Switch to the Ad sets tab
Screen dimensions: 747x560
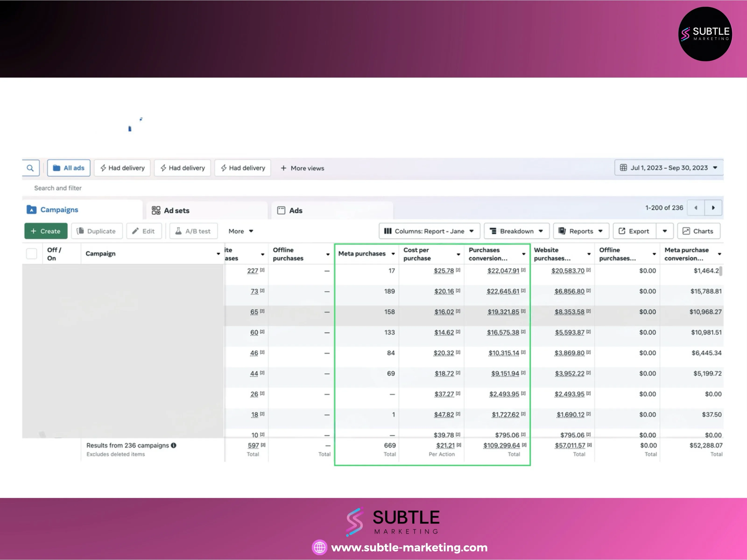(x=171, y=210)
